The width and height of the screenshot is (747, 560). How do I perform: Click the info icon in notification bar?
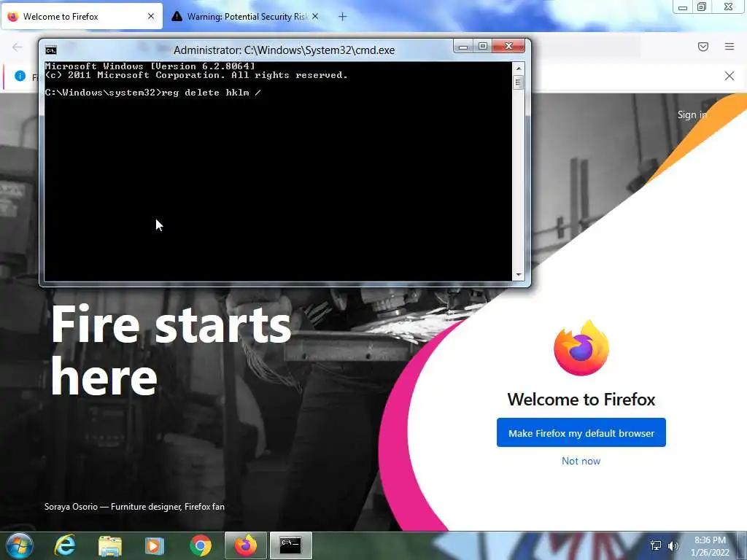[x=20, y=76]
